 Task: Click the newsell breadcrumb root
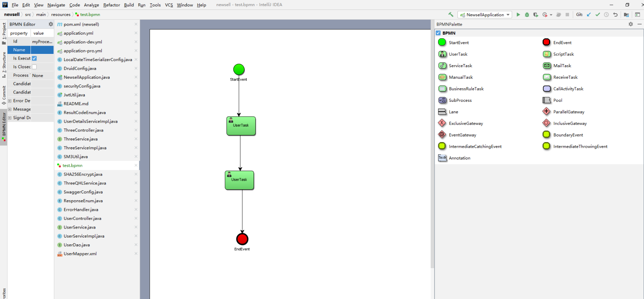click(12, 14)
